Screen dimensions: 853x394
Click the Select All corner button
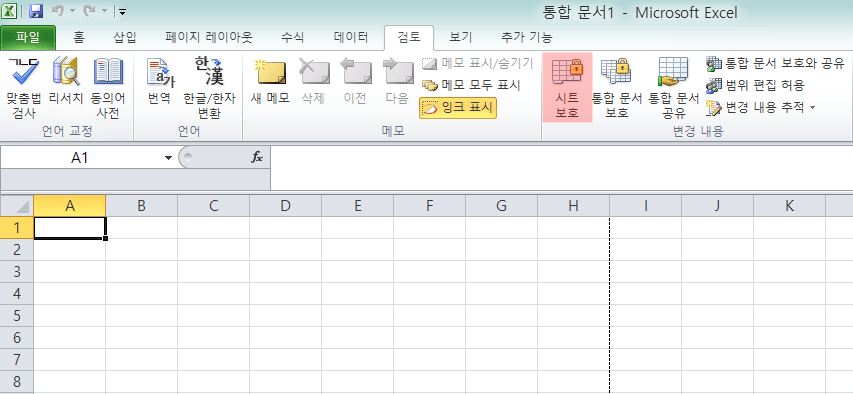pyautogui.click(x=17, y=206)
